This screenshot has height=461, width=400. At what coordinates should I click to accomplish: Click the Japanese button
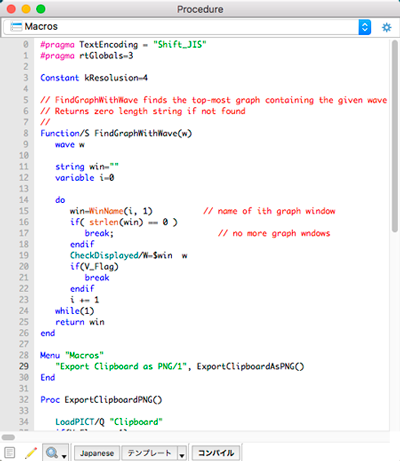click(x=97, y=453)
